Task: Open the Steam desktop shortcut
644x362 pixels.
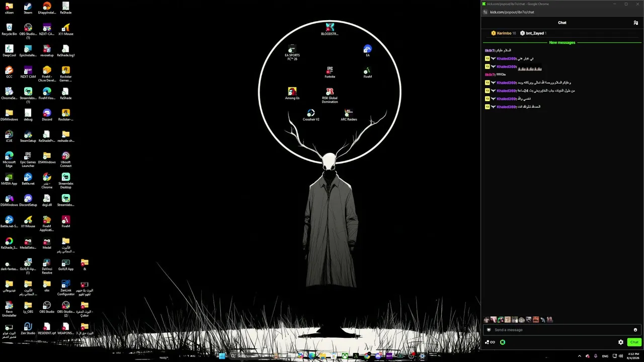Action: pyautogui.click(x=28, y=9)
